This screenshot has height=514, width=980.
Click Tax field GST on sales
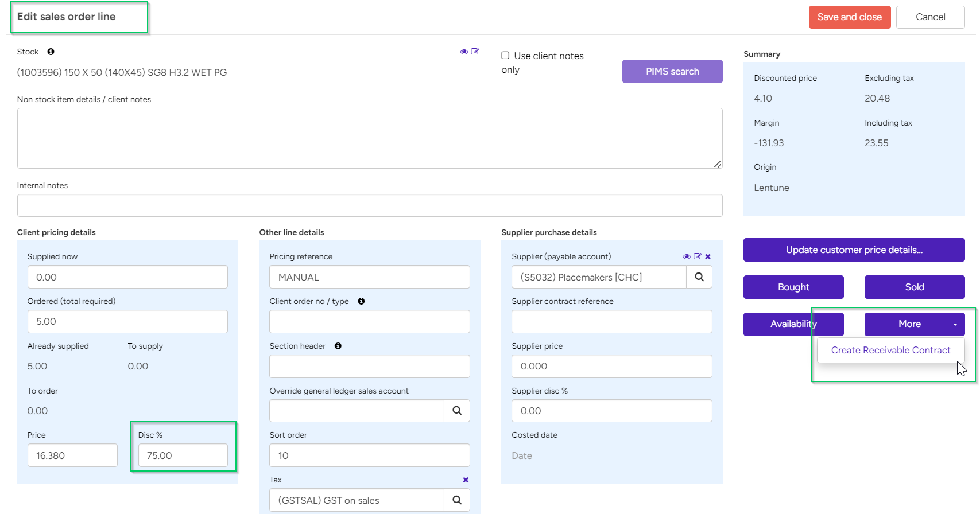pyautogui.click(x=357, y=500)
